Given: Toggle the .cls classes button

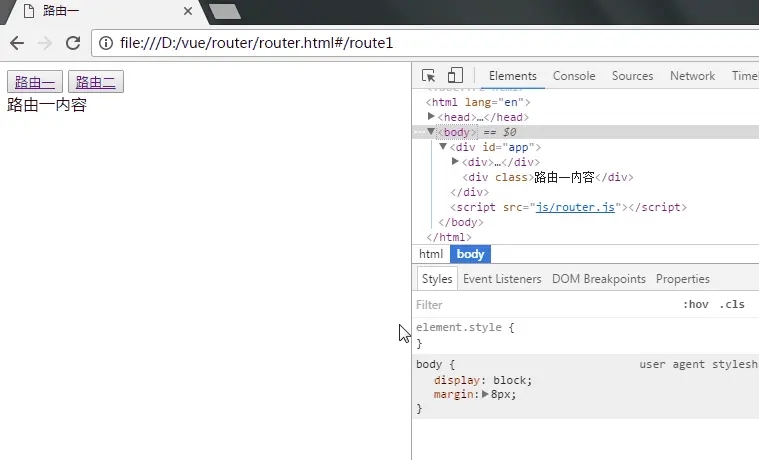Looking at the screenshot, I should coord(732,305).
